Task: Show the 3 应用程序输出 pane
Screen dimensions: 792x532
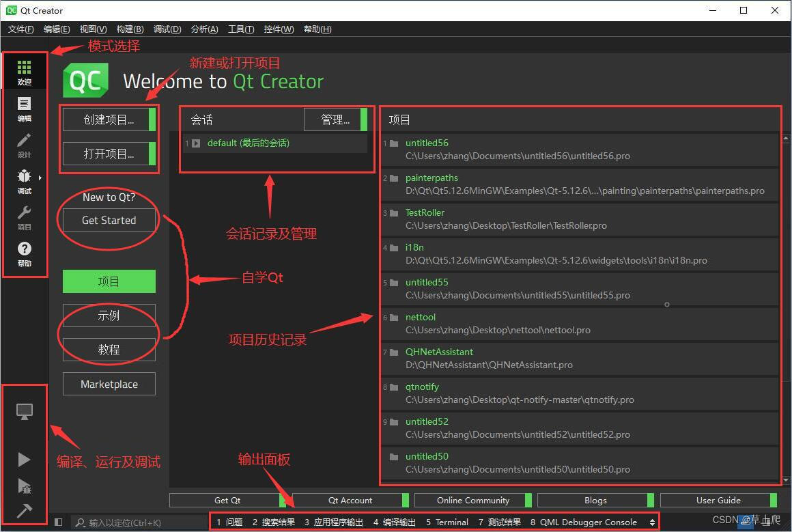Action: point(333,522)
